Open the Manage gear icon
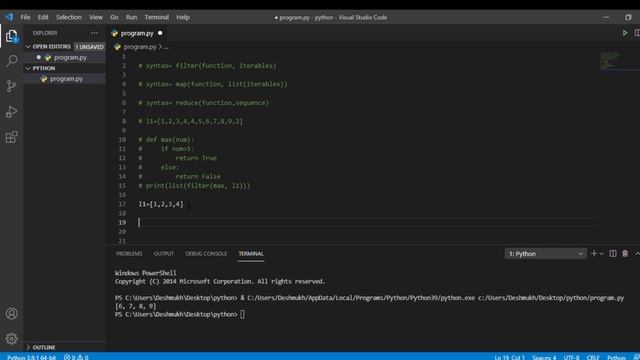This screenshot has width=640, height=360. point(11,338)
